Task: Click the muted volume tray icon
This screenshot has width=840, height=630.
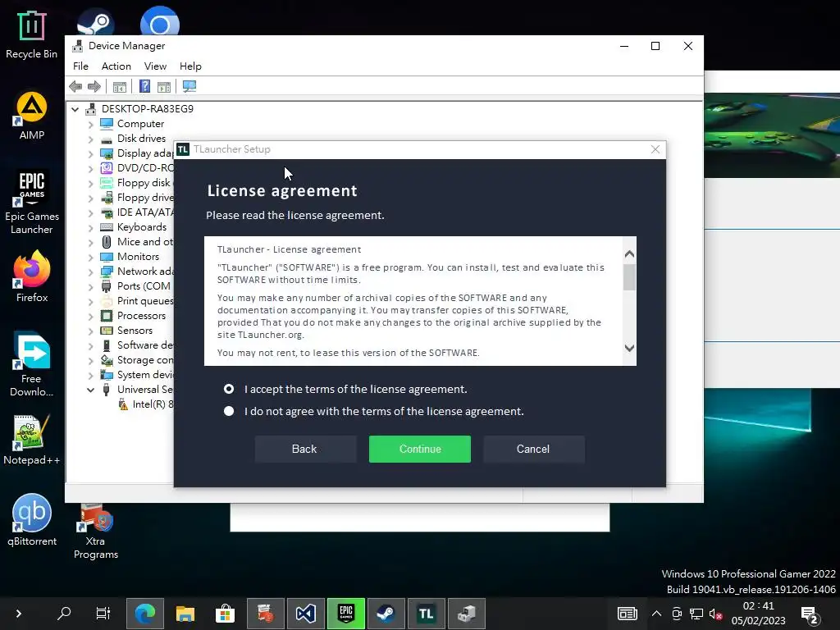Action: (716, 614)
